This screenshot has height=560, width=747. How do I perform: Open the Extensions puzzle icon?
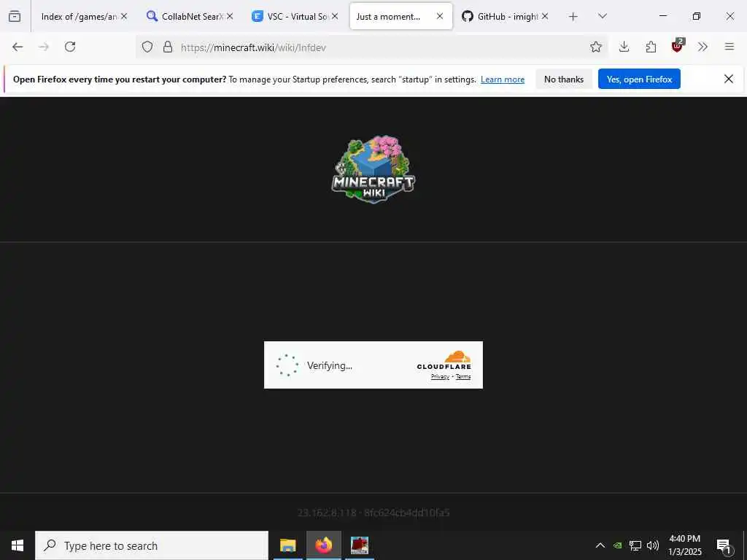tap(651, 47)
